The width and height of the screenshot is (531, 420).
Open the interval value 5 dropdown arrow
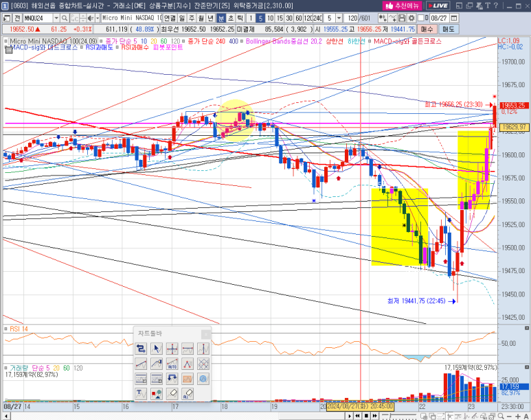(339, 19)
